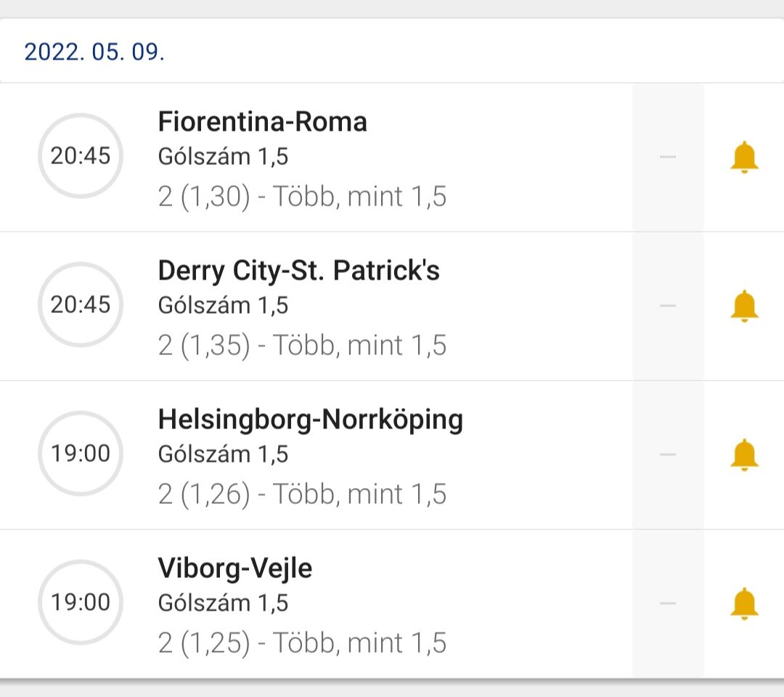The image size is (784, 697).
Task: Toggle the notification bell for Derry City-St. Patrick's
Action: click(744, 306)
